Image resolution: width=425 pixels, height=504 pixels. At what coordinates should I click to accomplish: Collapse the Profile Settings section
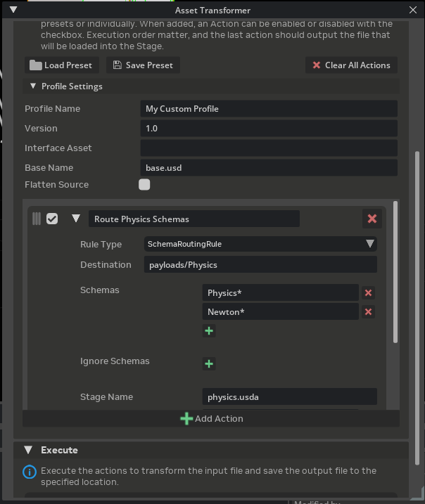point(32,86)
